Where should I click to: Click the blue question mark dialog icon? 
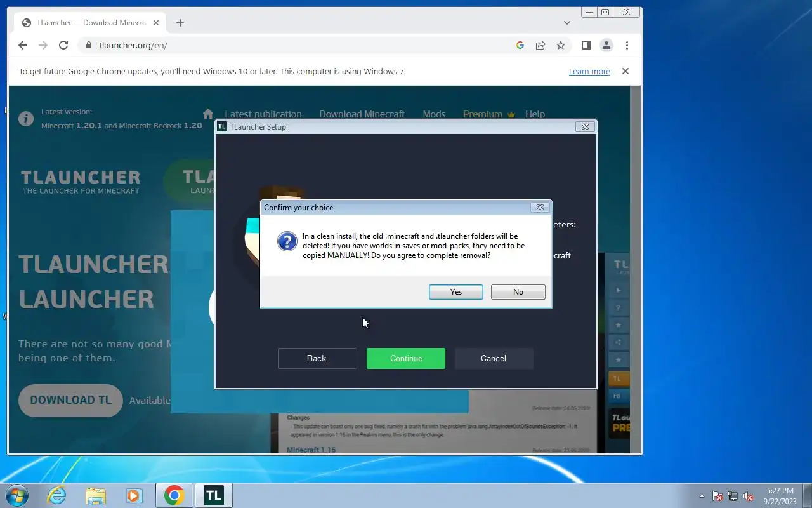(x=287, y=242)
